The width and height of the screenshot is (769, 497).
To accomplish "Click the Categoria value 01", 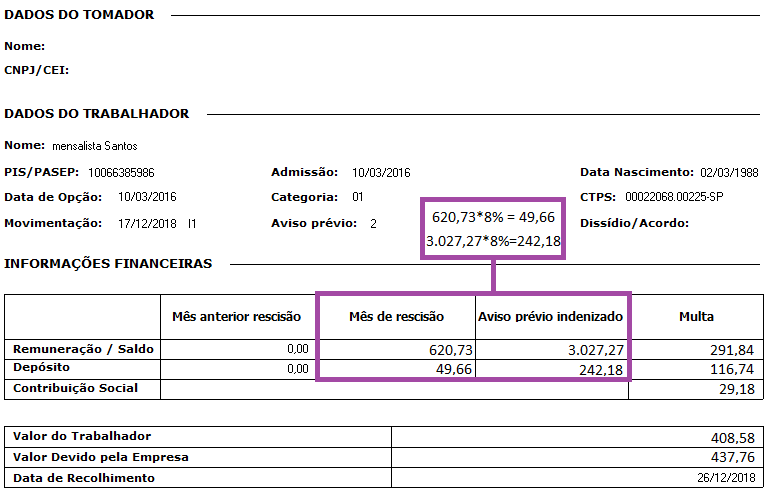I will click(358, 197).
